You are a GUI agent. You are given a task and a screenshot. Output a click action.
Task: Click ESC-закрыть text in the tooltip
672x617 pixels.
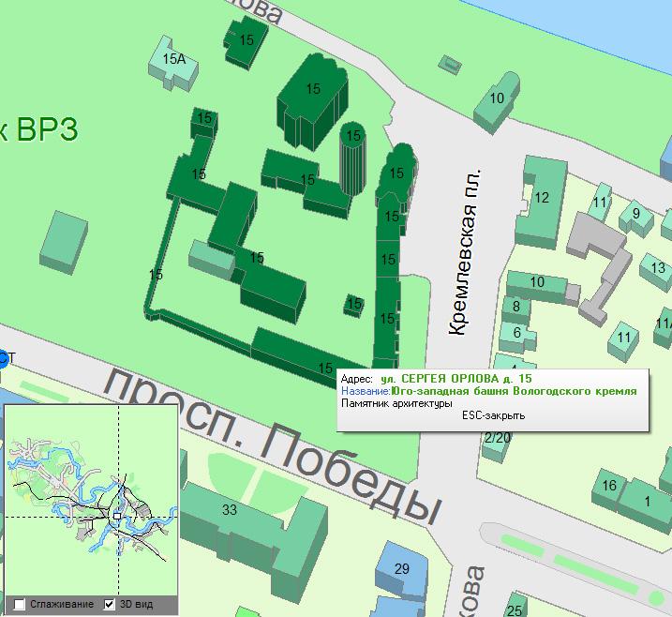[493, 416]
